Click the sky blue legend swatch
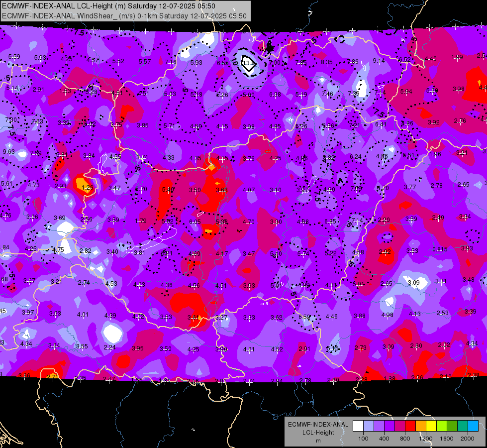487x448 pixels. click(473, 426)
